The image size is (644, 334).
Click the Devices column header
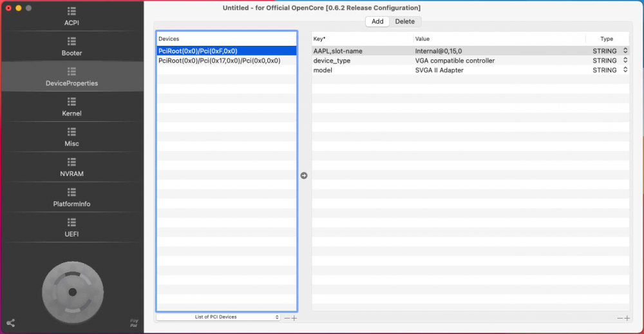click(x=227, y=39)
